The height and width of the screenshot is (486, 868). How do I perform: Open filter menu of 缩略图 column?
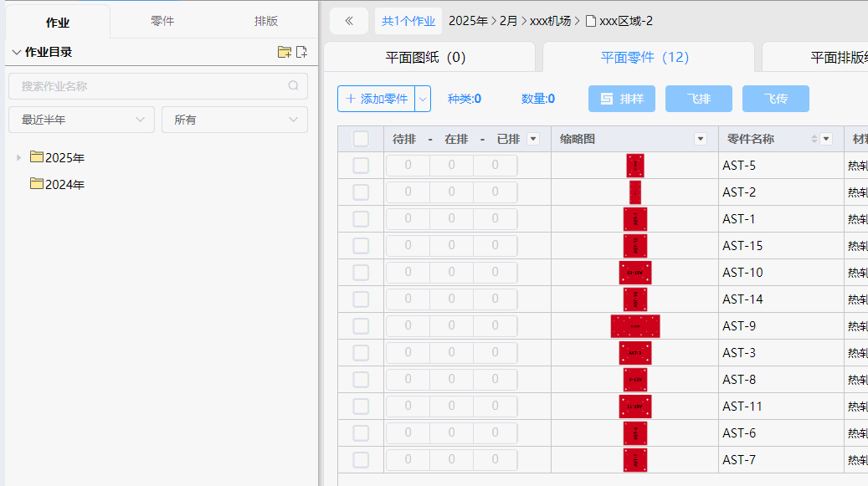(x=701, y=139)
